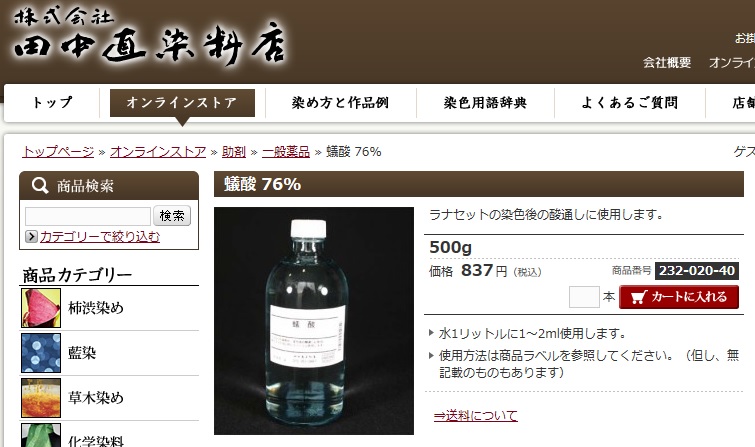Click the quantity 本 input box

tap(584, 297)
